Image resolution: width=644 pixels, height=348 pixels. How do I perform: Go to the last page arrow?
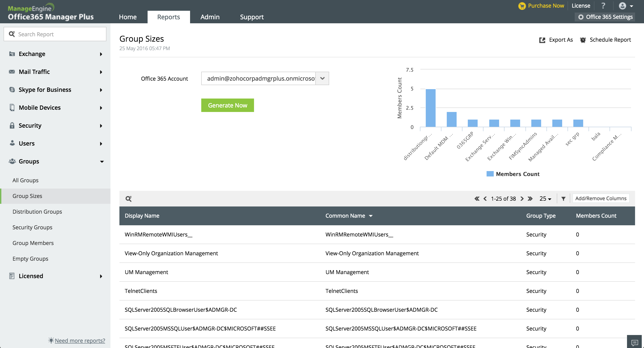pos(530,199)
